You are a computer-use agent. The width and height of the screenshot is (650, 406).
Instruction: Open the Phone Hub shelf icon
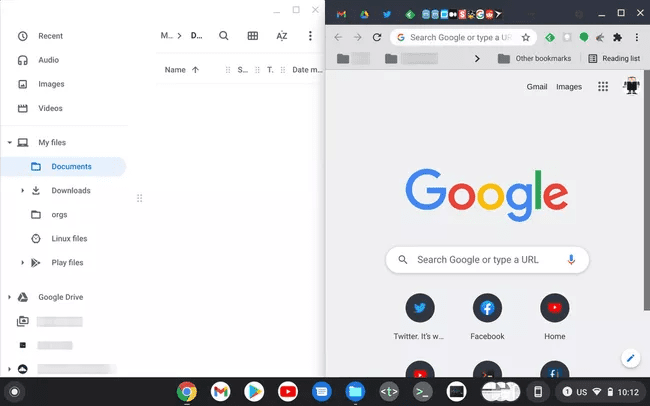click(x=538, y=391)
